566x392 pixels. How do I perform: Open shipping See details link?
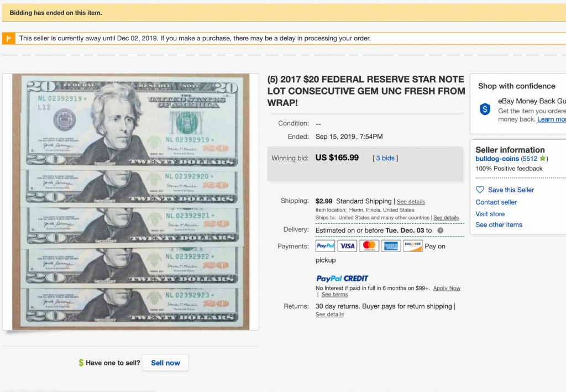pos(411,202)
